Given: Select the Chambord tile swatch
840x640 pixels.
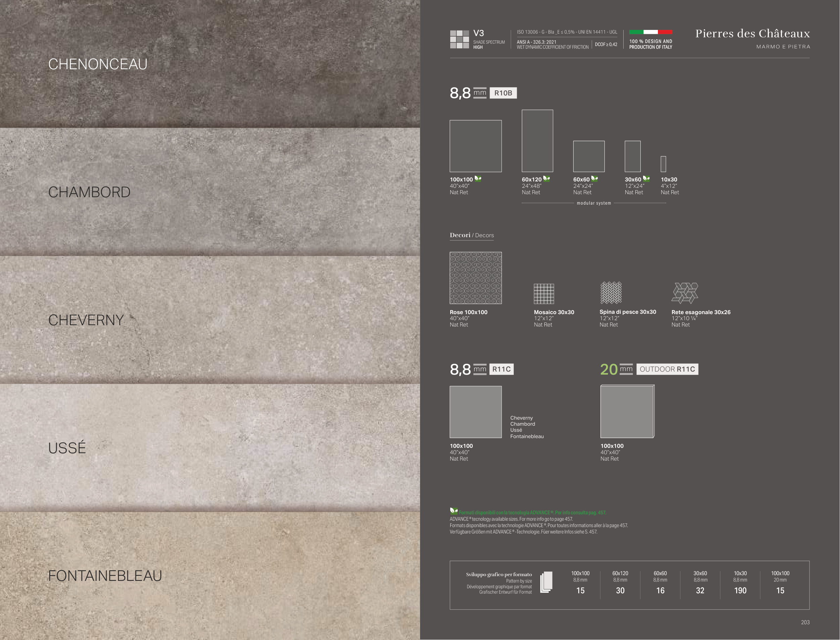Looking at the screenshot, I should pos(210,191).
